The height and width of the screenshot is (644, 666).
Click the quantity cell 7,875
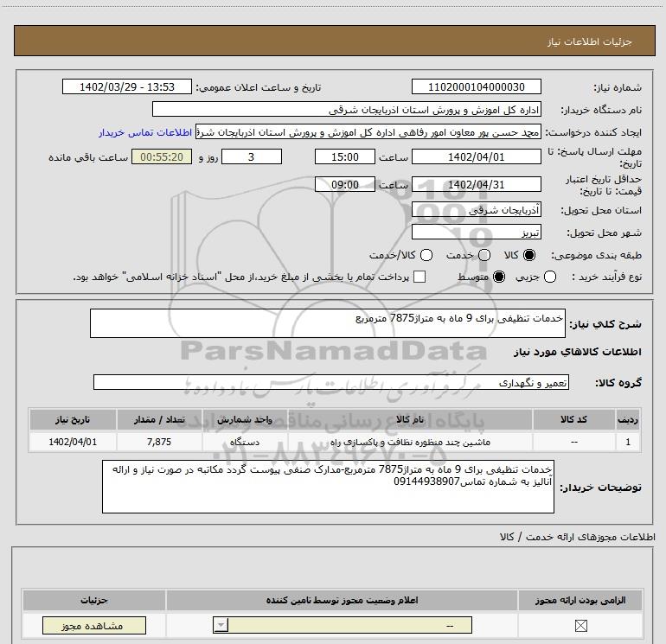pyautogui.click(x=159, y=443)
